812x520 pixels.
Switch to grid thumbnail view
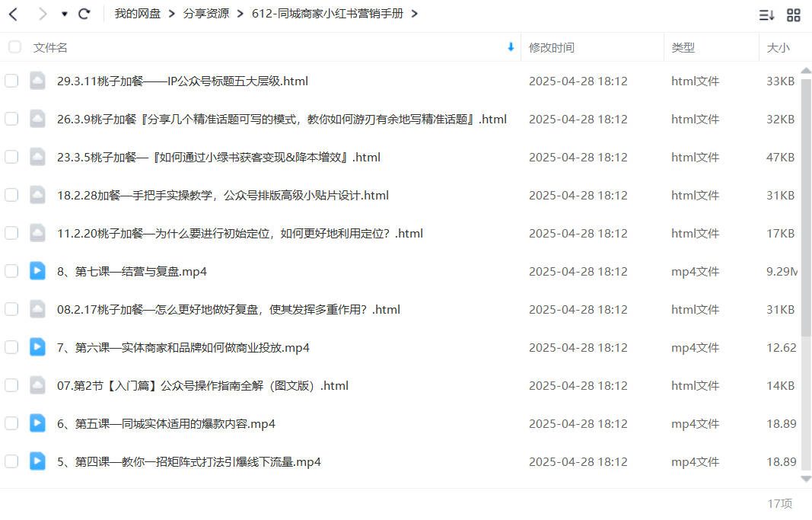(794, 15)
